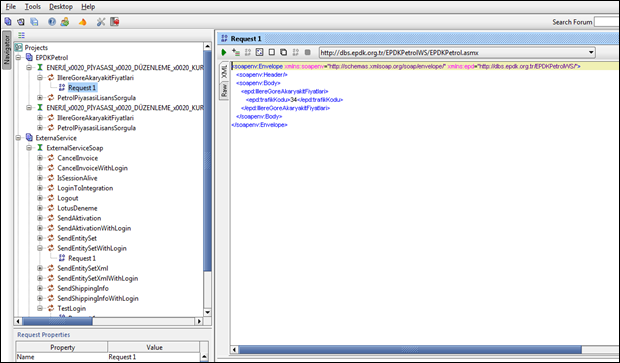Open the endpoint URL dropdown arrow

click(591, 52)
